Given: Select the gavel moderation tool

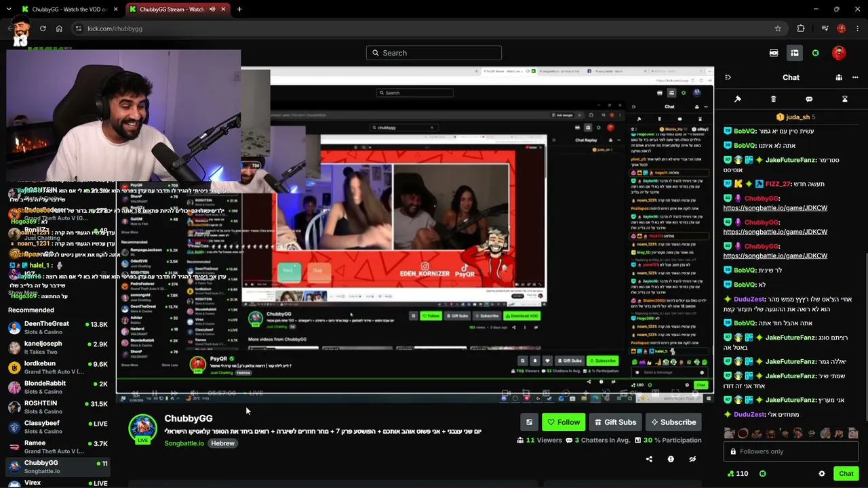Looking at the screenshot, I should coord(738,99).
